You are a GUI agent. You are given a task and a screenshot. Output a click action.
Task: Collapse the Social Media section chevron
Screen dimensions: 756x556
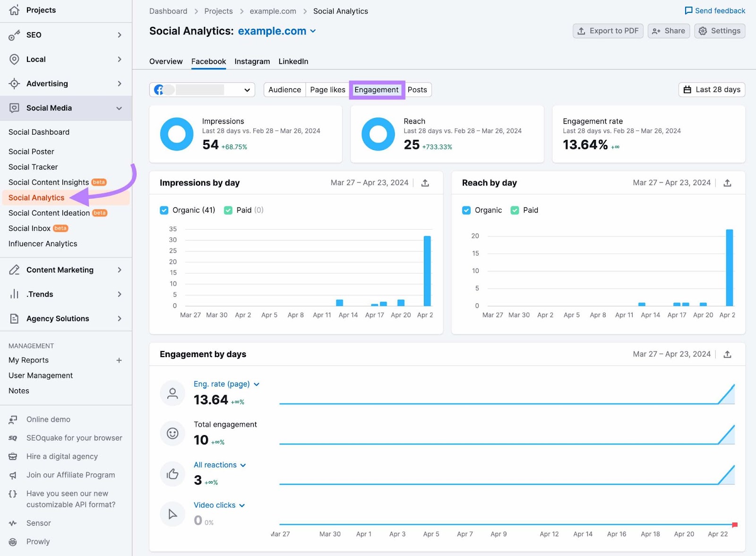119,108
